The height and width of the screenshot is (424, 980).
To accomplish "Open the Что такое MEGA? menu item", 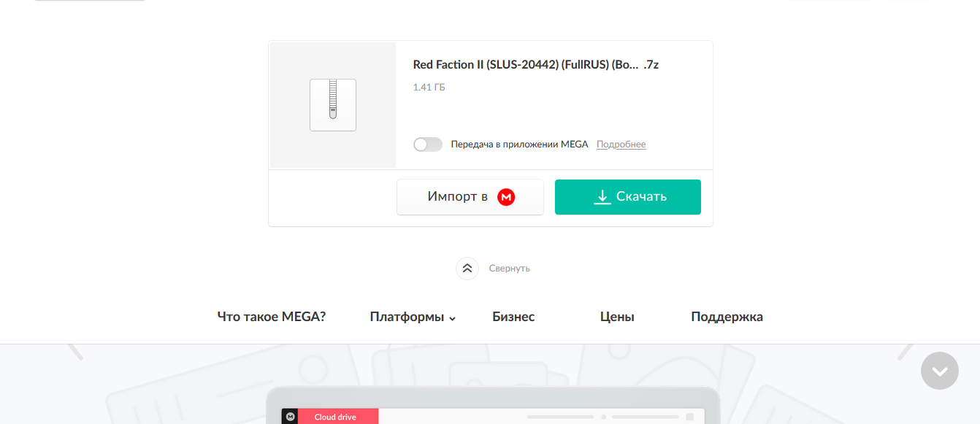I will pos(272,317).
